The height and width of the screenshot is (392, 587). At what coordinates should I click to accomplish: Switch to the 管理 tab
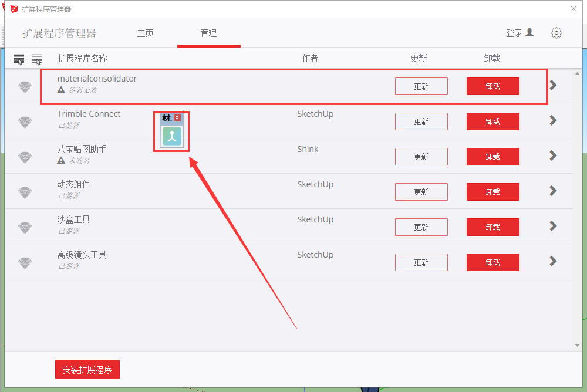(208, 33)
